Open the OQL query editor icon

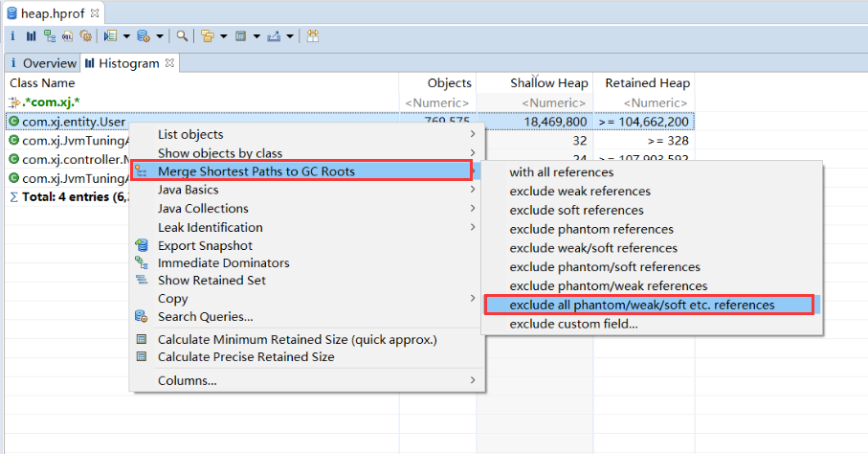(68, 36)
